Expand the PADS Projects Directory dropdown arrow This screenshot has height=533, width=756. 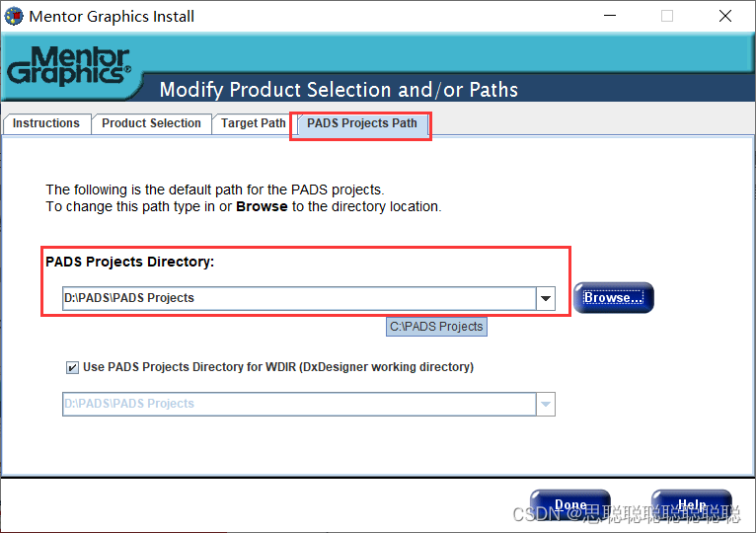(x=546, y=298)
